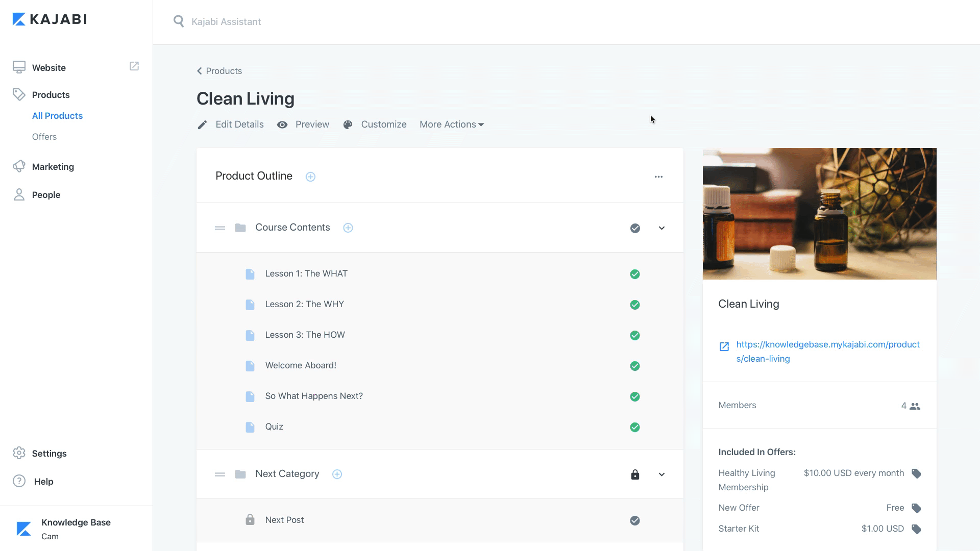
Task: Click the members icon next to the count
Action: tap(915, 406)
